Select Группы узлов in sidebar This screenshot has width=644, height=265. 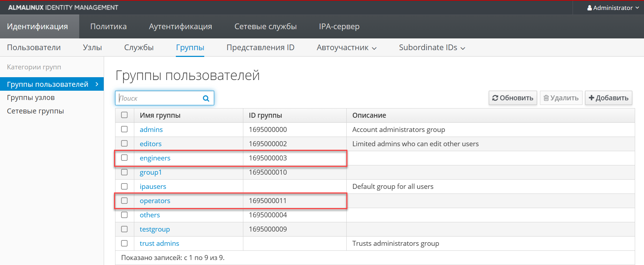tap(31, 97)
